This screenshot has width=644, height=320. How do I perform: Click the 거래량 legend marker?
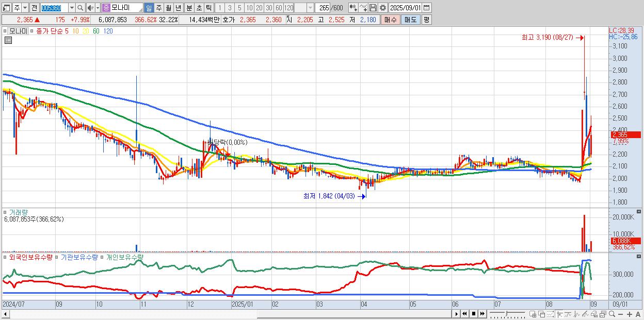coord(5,212)
